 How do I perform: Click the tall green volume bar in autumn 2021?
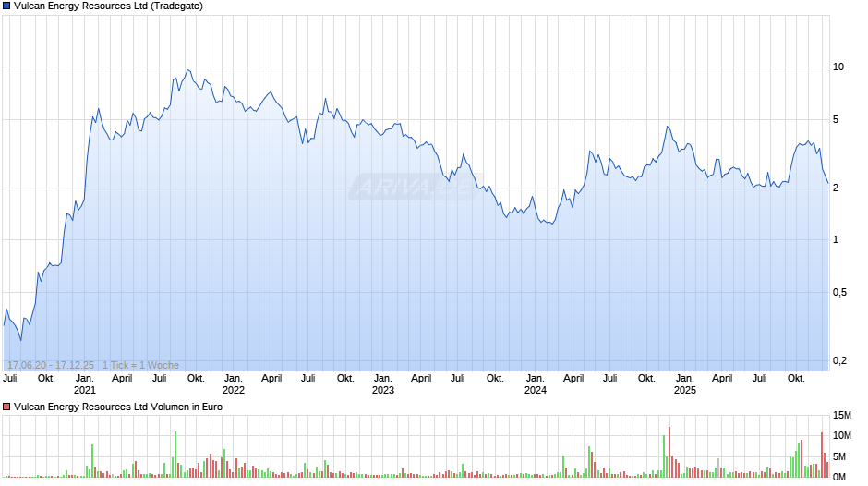click(x=175, y=455)
